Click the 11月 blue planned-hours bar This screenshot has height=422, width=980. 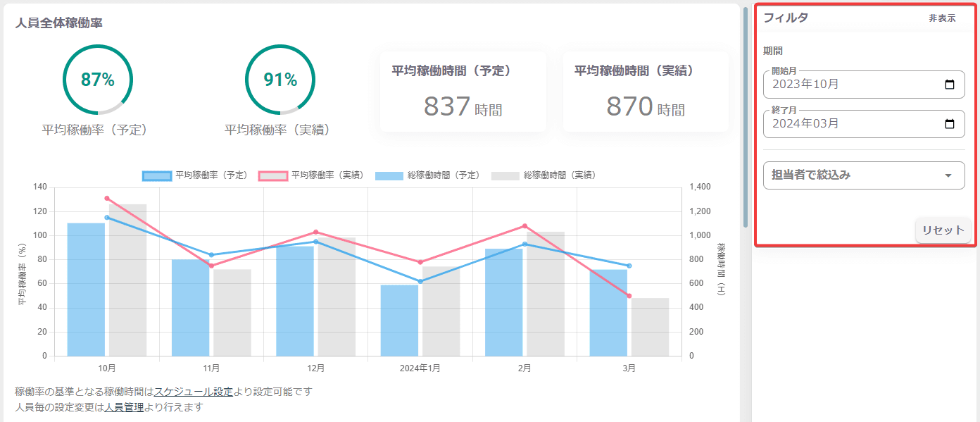(190, 308)
